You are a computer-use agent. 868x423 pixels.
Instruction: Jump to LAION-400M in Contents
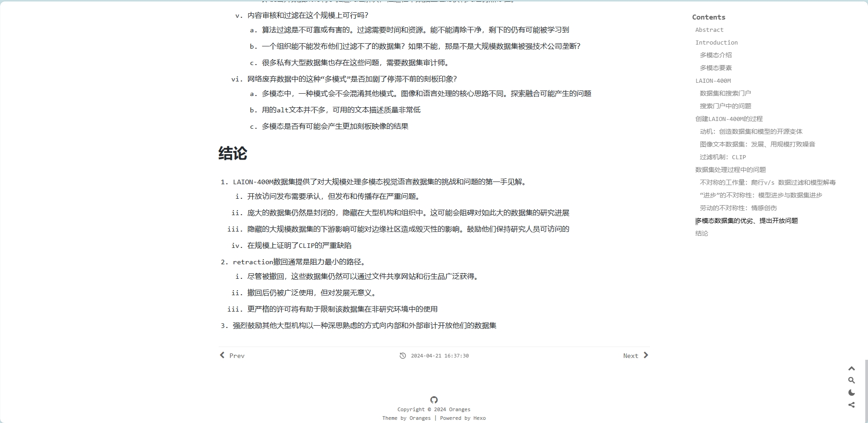point(713,81)
